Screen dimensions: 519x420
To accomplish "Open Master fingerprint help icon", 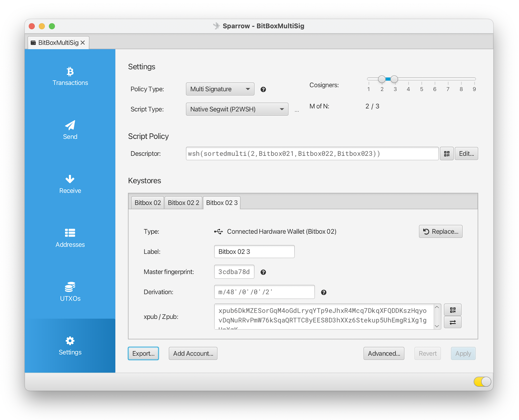I will [263, 272].
